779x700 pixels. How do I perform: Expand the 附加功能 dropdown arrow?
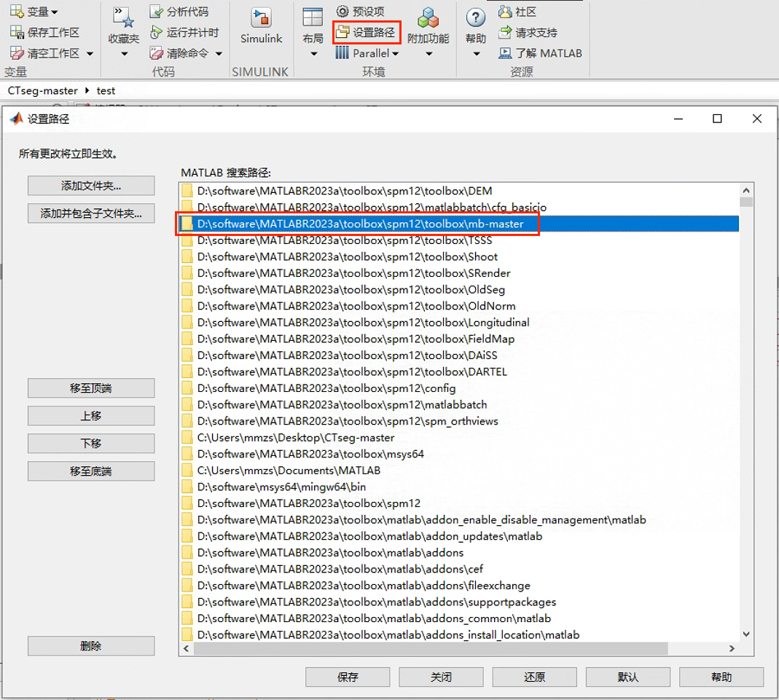428,54
